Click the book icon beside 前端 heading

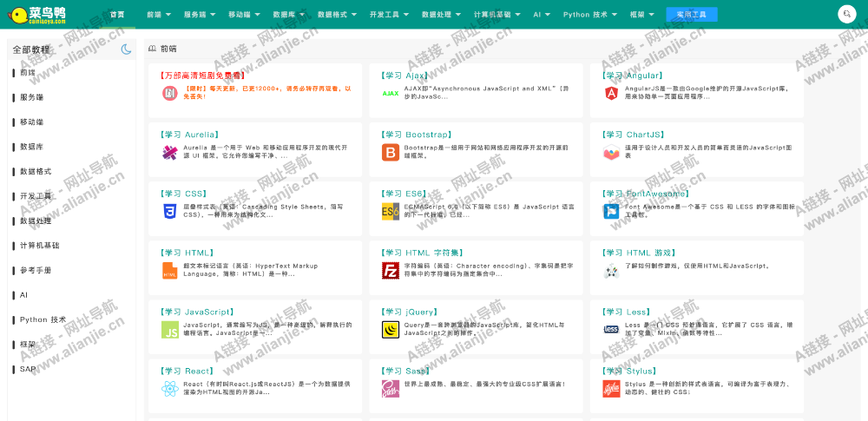pyautogui.click(x=152, y=49)
